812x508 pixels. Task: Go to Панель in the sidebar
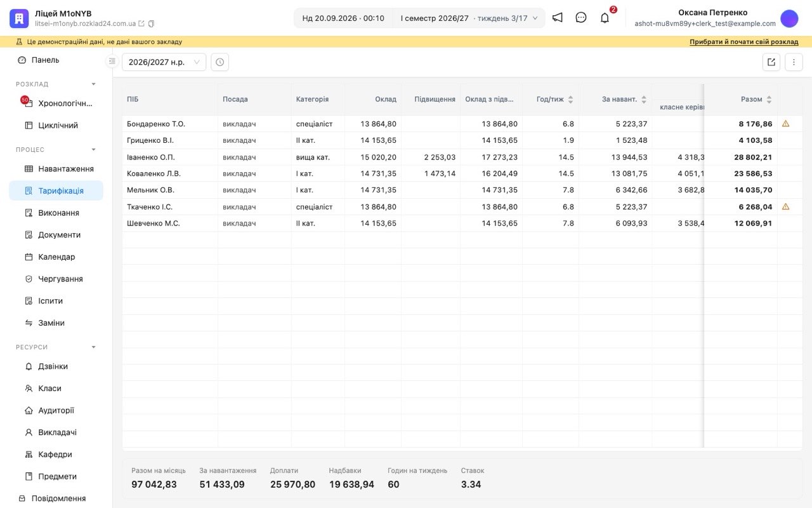point(56,60)
